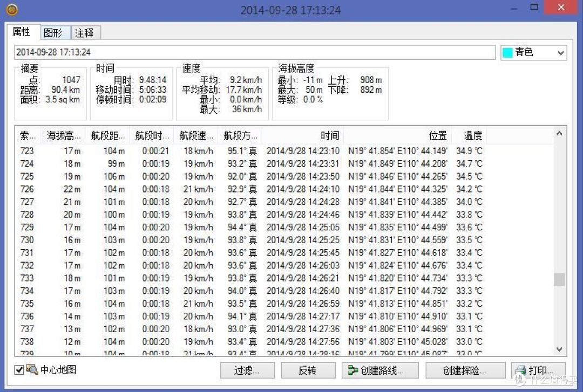The height and width of the screenshot is (392, 583).
Task: Click time cell 2014/9/28 14:26:03
Action: [303, 265]
